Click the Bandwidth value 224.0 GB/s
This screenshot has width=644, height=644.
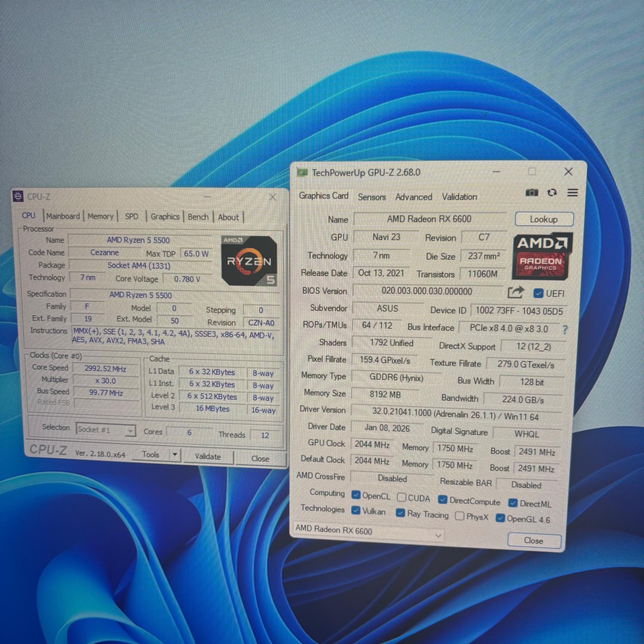(523, 399)
